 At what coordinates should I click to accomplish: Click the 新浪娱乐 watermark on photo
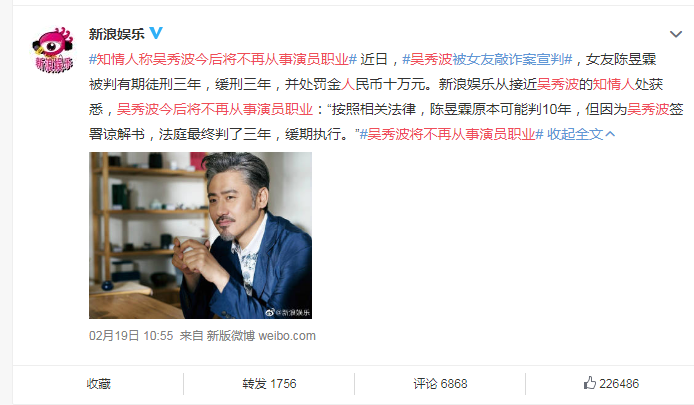coord(288,312)
